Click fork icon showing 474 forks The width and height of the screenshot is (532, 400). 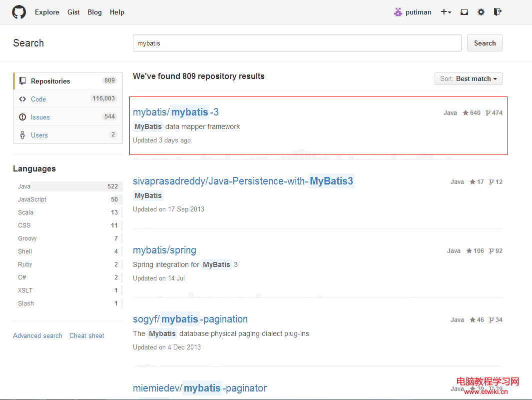(x=488, y=112)
